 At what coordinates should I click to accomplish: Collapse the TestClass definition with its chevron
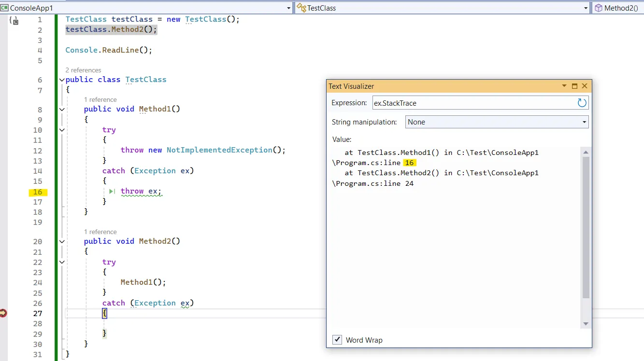click(x=61, y=80)
